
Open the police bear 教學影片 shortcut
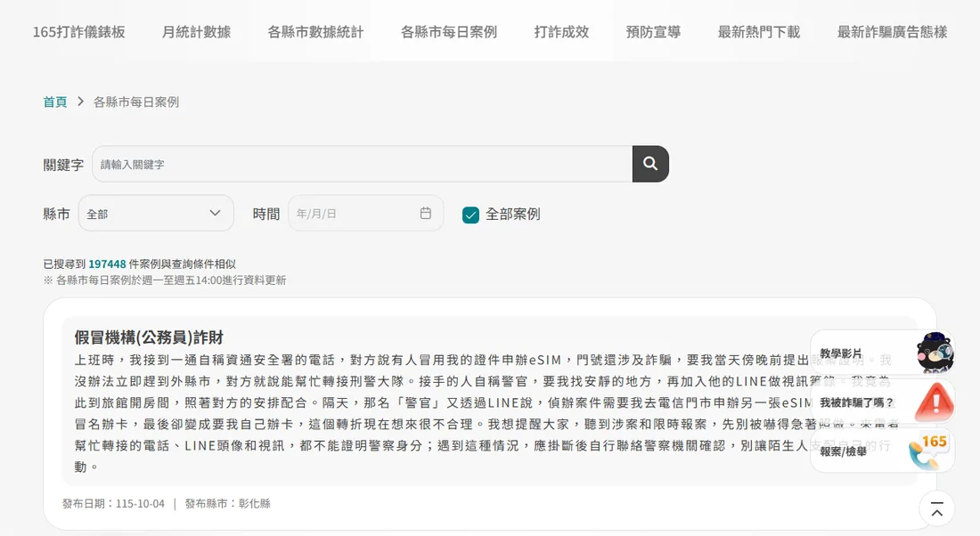[883, 353]
